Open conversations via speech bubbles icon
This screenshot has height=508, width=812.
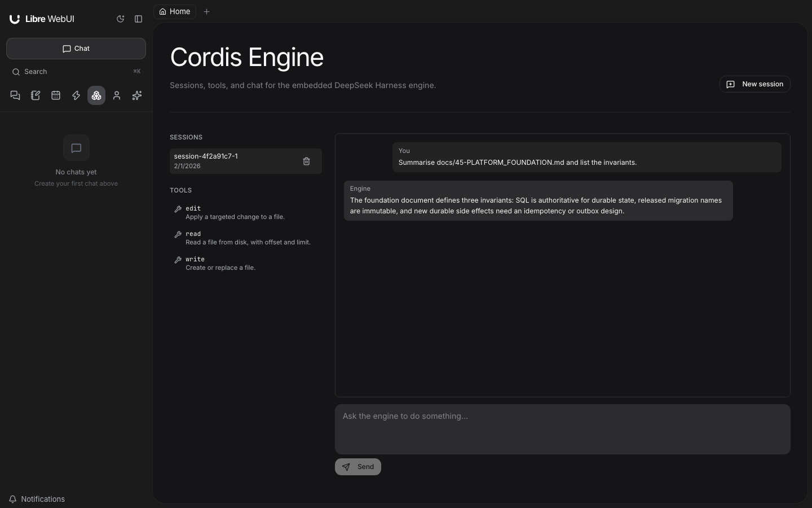coord(15,95)
